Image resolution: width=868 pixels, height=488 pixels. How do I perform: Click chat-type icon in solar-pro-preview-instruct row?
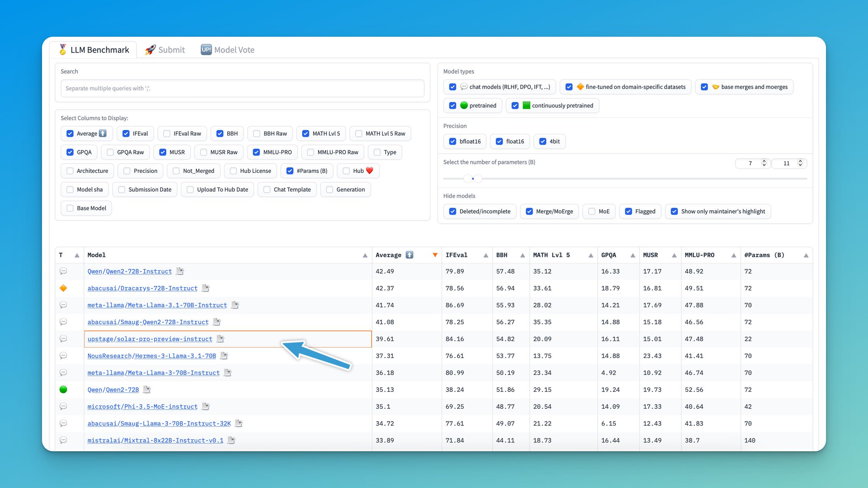click(x=63, y=339)
